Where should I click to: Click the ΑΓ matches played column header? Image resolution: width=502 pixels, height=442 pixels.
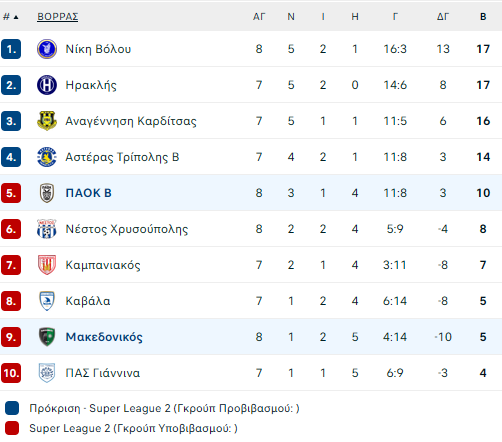[x=259, y=17]
